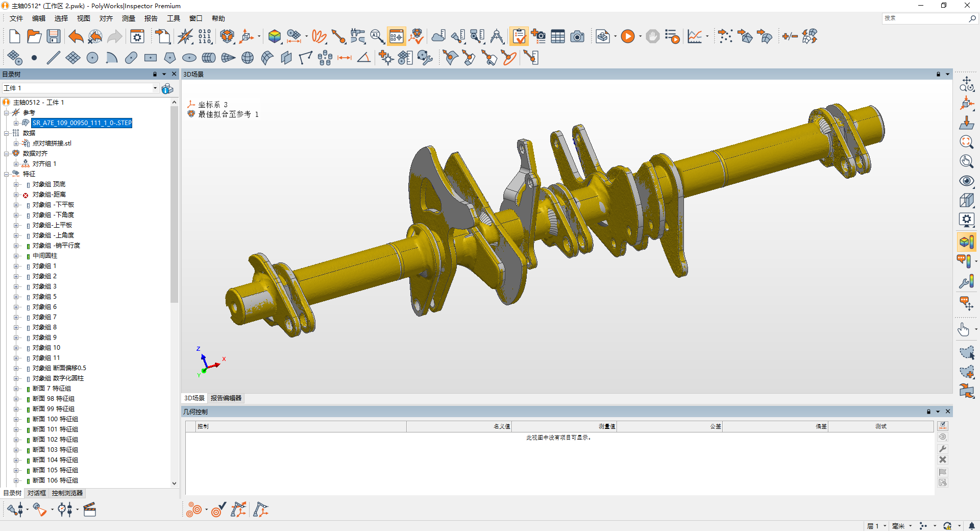Viewport: 980px width, 531px height.
Task: Sort by the 偏差 column header
Action: (775, 426)
